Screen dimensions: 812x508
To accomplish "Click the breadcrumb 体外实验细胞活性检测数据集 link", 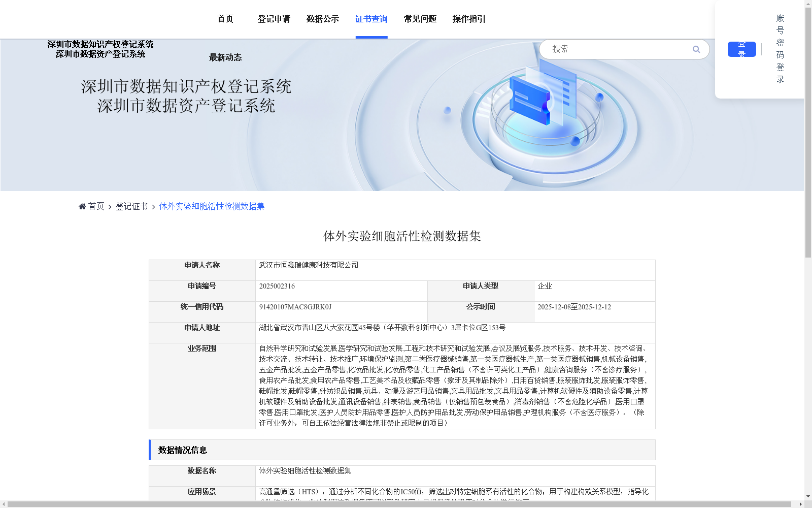I will point(212,206).
